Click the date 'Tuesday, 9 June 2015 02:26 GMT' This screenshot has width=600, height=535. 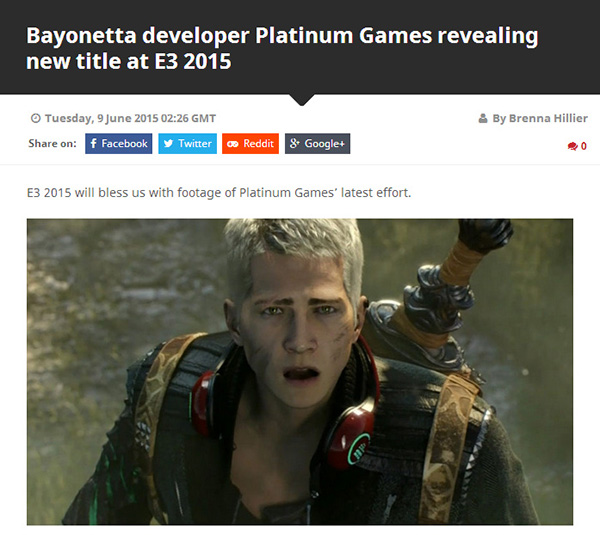[x=130, y=118]
